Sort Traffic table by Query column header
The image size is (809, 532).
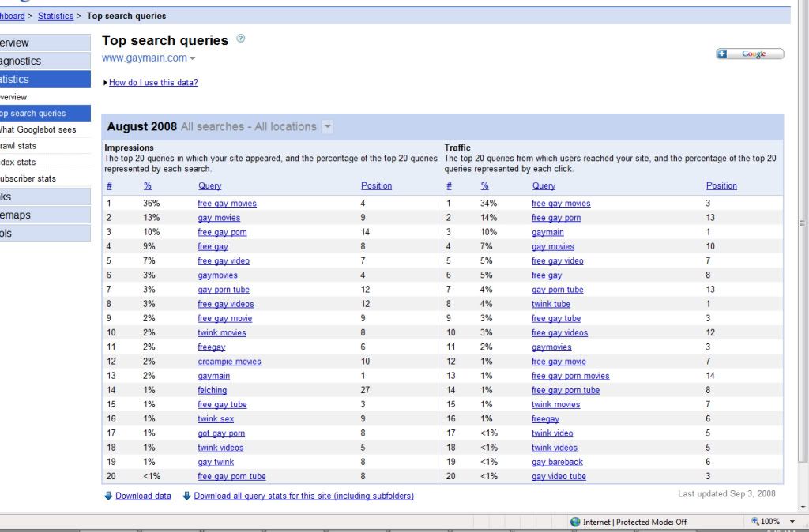click(x=544, y=186)
